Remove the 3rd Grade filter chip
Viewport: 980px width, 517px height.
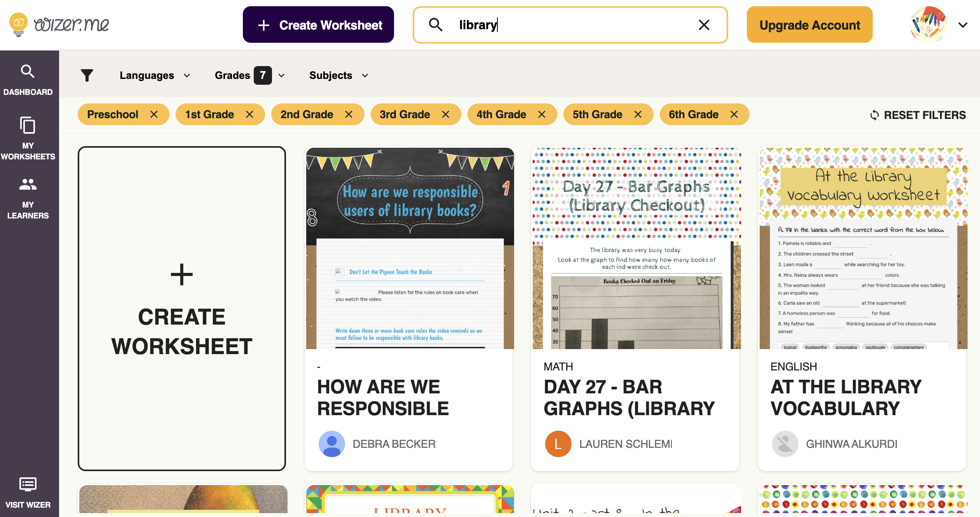coord(445,114)
